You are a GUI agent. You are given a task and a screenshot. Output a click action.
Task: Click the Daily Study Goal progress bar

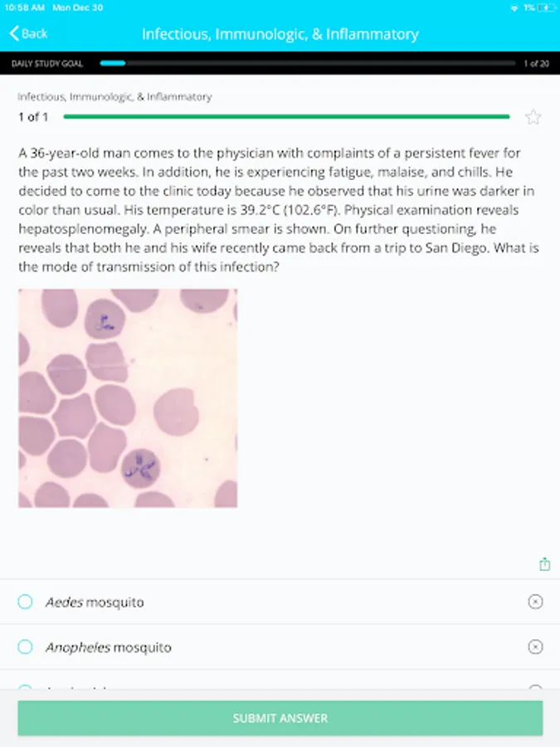[x=307, y=63]
